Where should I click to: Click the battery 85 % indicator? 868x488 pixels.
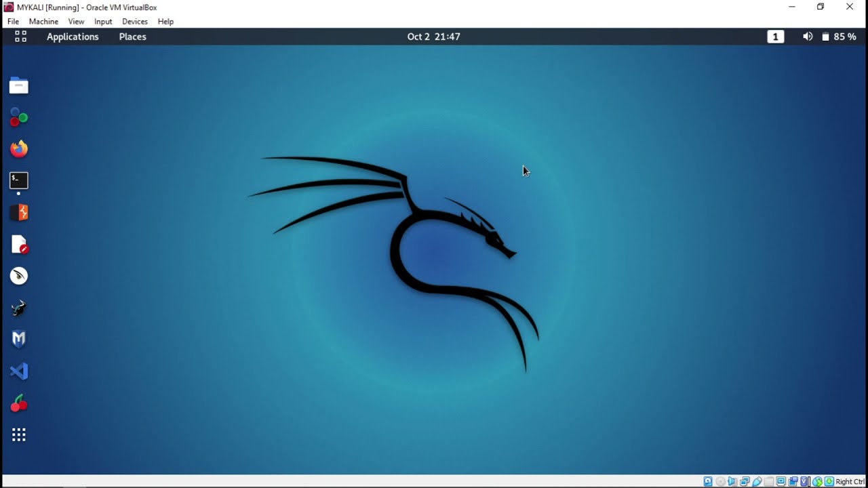click(839, 37)
